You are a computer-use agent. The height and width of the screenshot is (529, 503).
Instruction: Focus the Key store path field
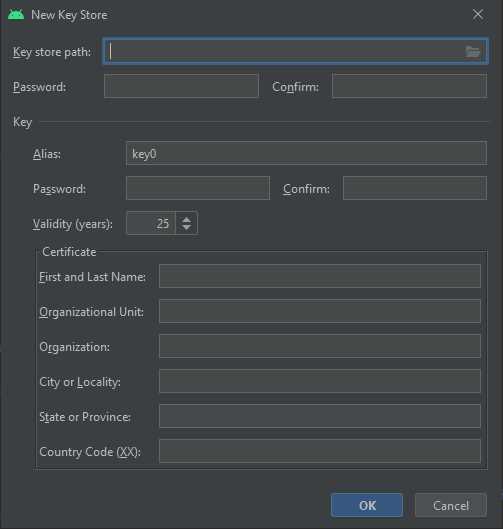click(296, 51)
